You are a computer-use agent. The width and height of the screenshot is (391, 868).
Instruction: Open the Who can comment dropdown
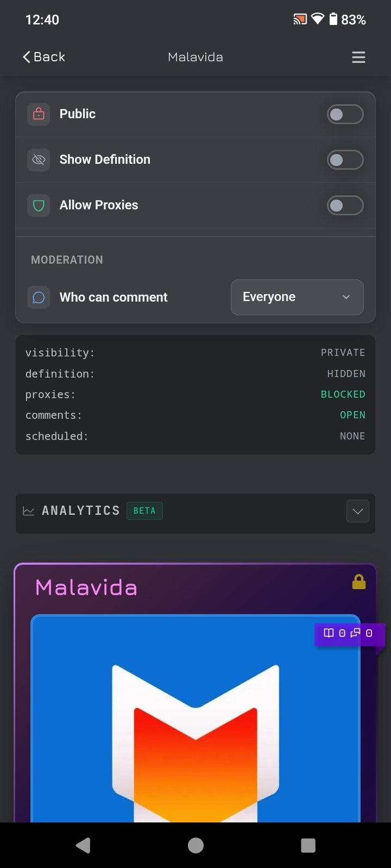pos(297,297)
